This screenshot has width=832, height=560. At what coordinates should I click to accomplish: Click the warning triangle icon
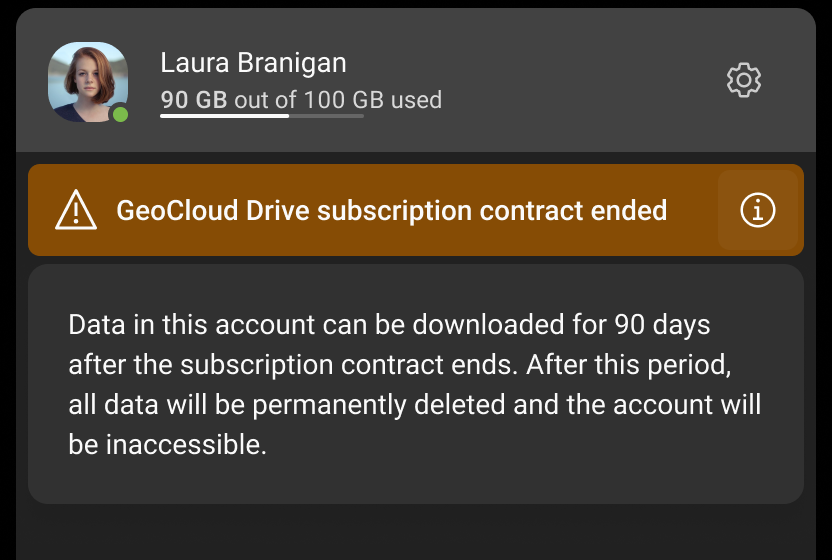tap(76, 211)
